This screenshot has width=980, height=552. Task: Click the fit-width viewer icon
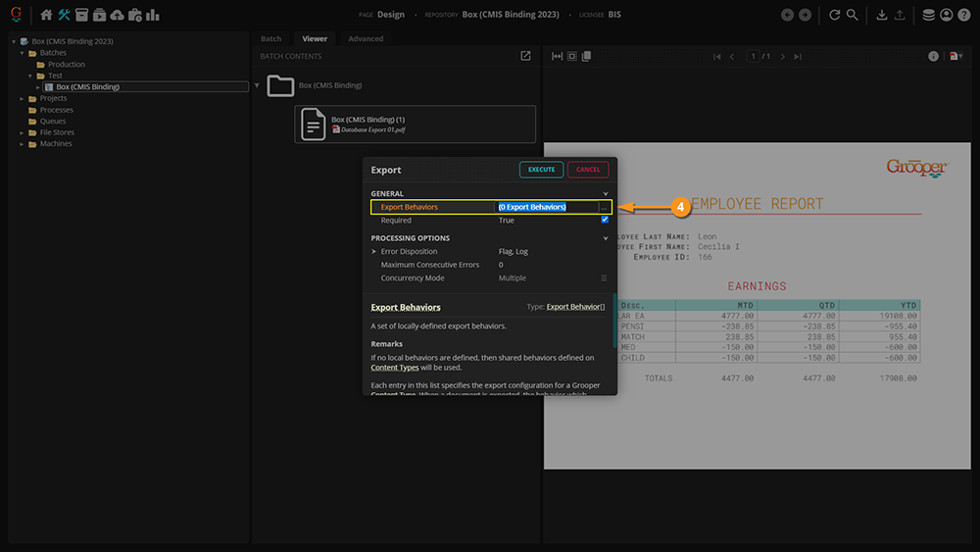(x=558, y=57)
